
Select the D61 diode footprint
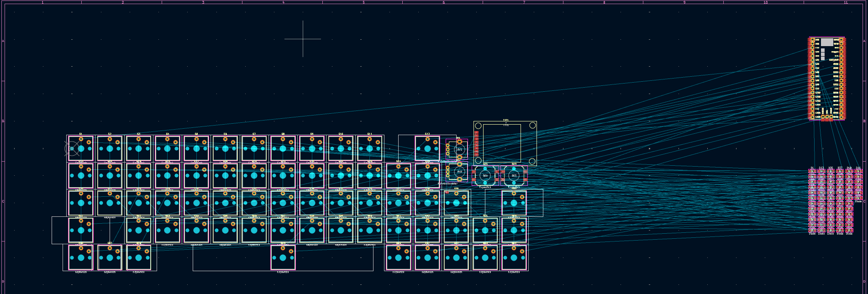pos(858,172)
